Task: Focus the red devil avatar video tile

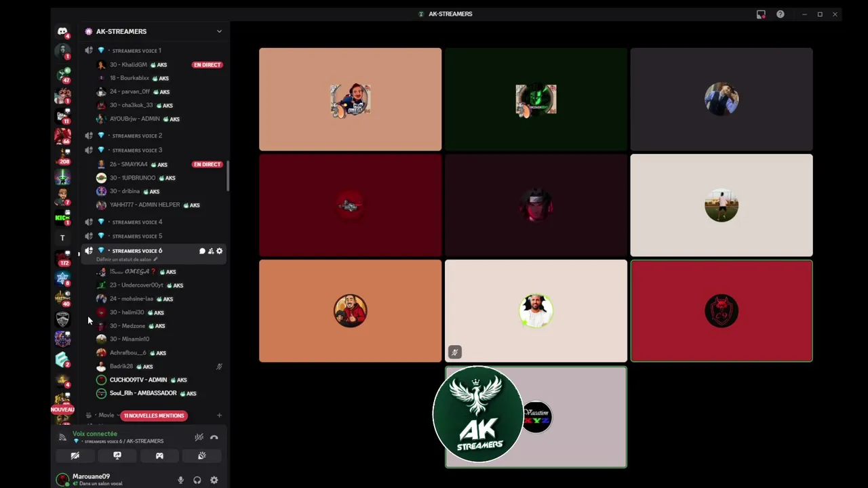Action: [722, 311]
